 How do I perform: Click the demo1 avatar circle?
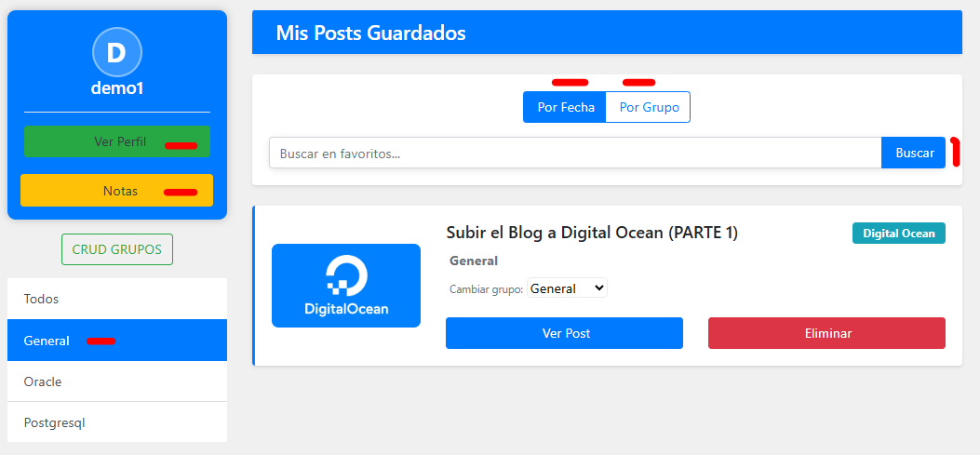pos(116,52)
